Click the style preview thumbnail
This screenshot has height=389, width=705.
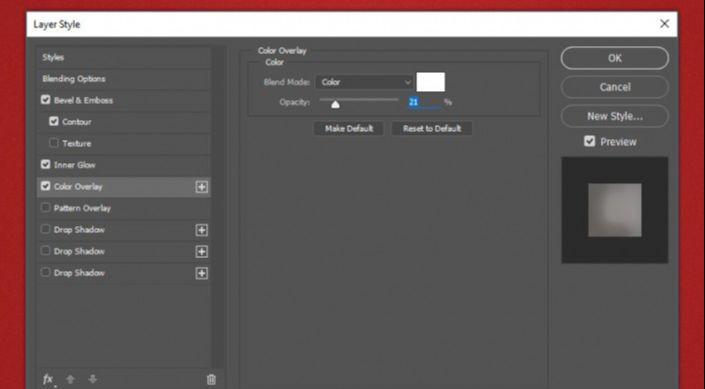click(x=615, y=210)
